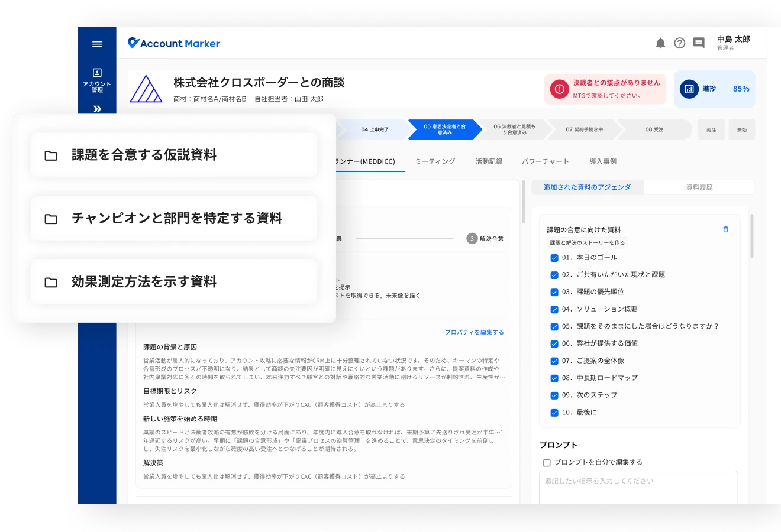Expand sidebar with double chevron icon
The image size is (781, 532).
tap(97, 109)
